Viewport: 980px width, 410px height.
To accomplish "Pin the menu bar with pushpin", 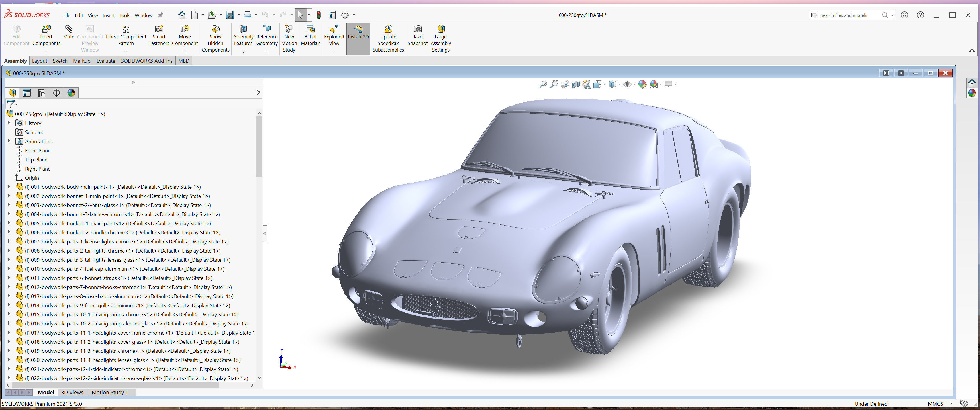I will point(161,15).
